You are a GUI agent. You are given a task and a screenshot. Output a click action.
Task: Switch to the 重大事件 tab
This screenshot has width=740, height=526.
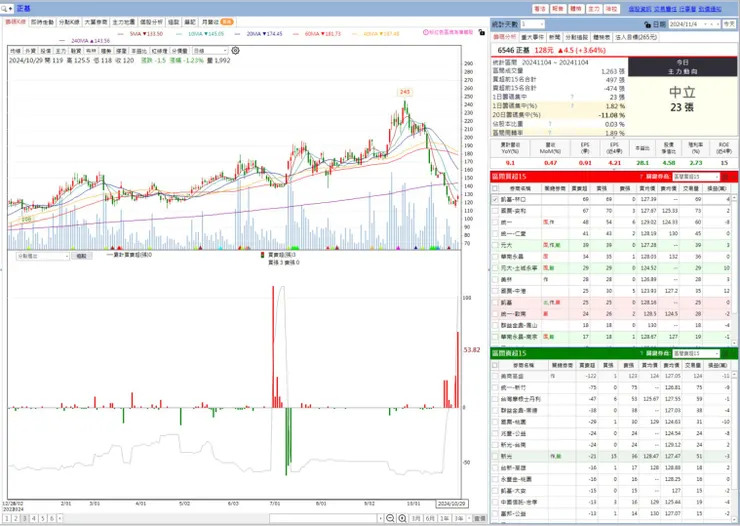(532, 37)
